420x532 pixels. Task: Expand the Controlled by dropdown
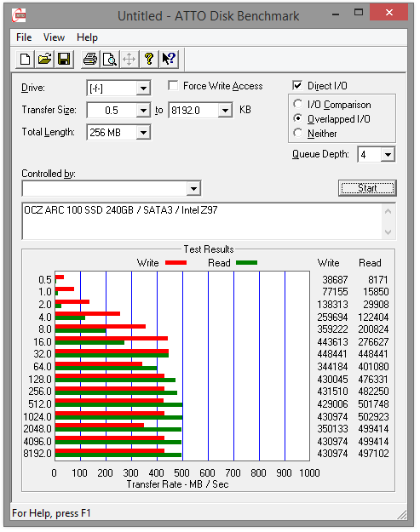point(193,189)
